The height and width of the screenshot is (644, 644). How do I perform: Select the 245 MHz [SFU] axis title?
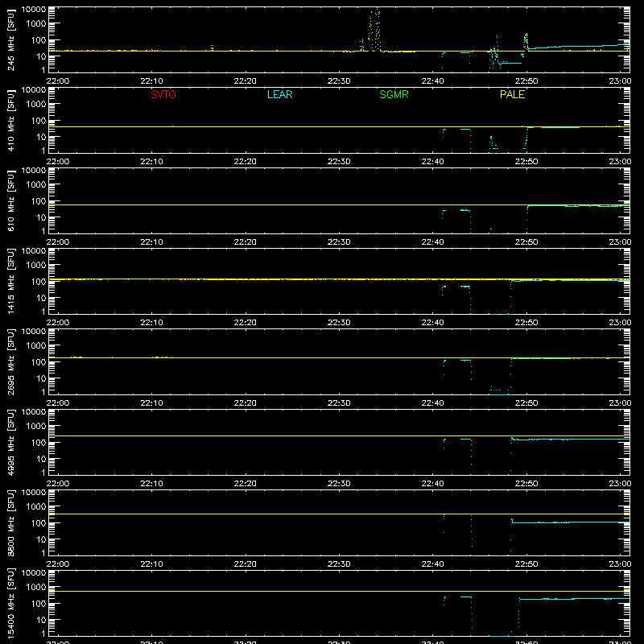10,39
